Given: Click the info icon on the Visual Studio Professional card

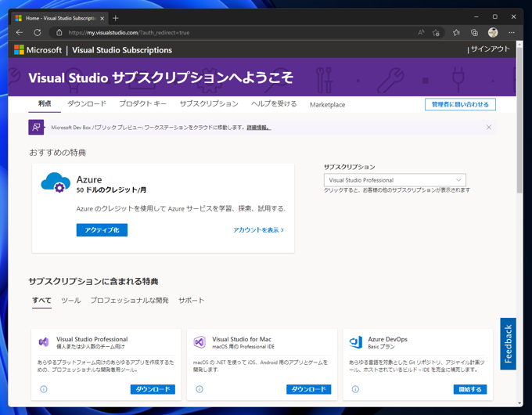Looking at the screenshot, I should [x=44, y=389].
